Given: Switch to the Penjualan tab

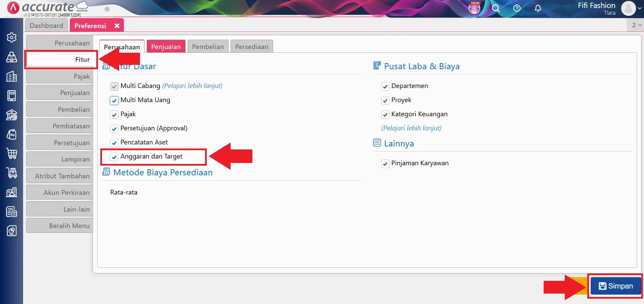Looking at the screenshot, I should click(166, 47).
